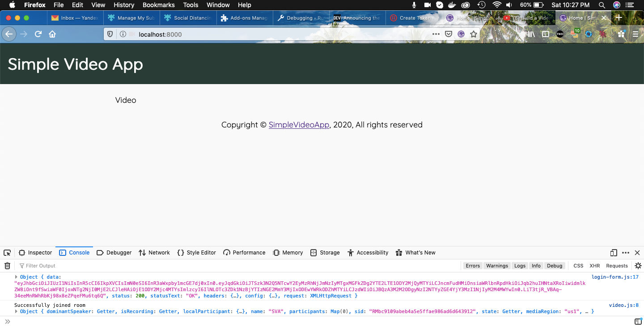The height and width of the screenshot is (335, 644).
Task: Close the developer tools panel
Action: 637,253
